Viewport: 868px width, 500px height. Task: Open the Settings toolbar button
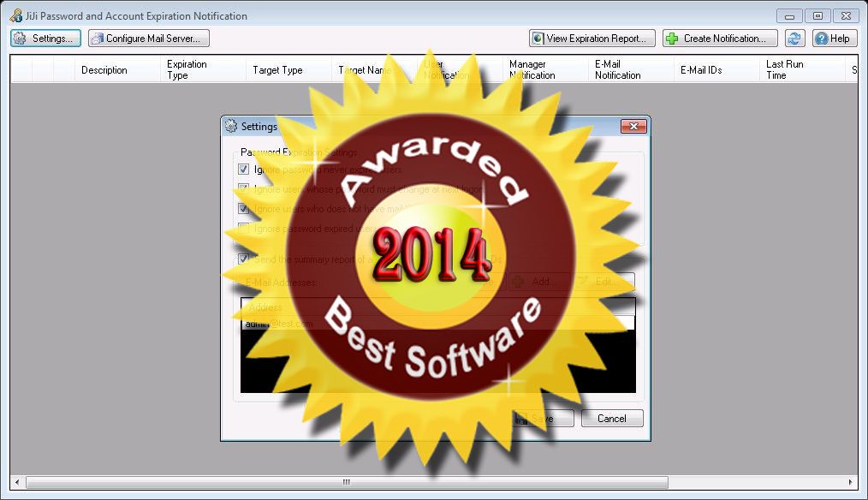pos(45,39)
